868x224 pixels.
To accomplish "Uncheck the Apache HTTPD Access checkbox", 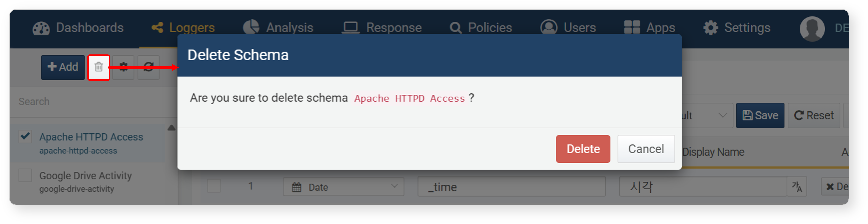I will (25, 137).
